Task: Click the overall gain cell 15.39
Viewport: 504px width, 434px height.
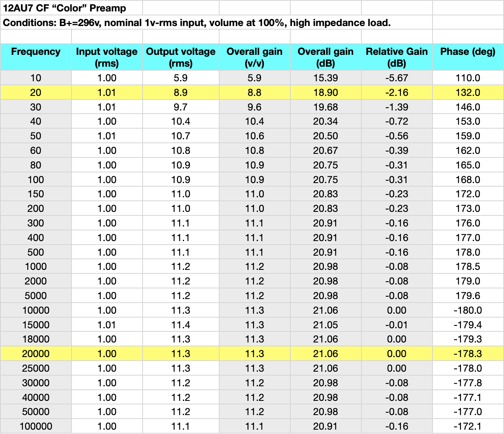Action: [325, 78]
